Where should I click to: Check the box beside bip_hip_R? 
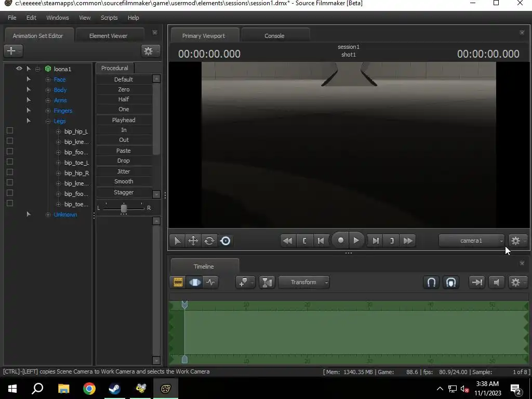point(10,172)
